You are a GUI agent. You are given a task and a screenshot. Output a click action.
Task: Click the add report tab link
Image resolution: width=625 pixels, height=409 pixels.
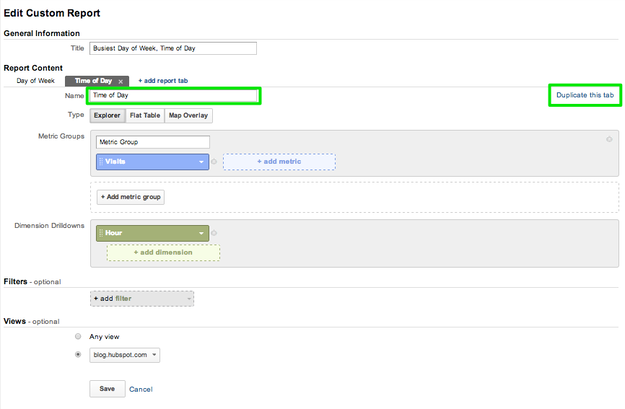click(163, 81)
